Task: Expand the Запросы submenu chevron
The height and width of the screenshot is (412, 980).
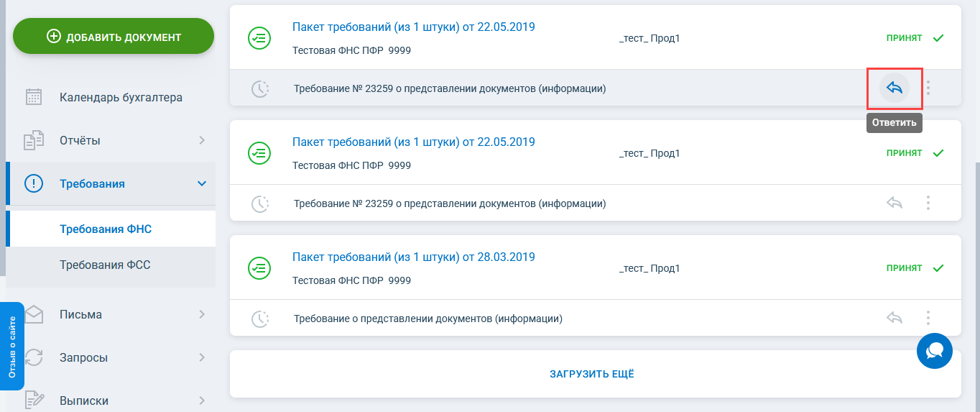Action: pos(202,357)
